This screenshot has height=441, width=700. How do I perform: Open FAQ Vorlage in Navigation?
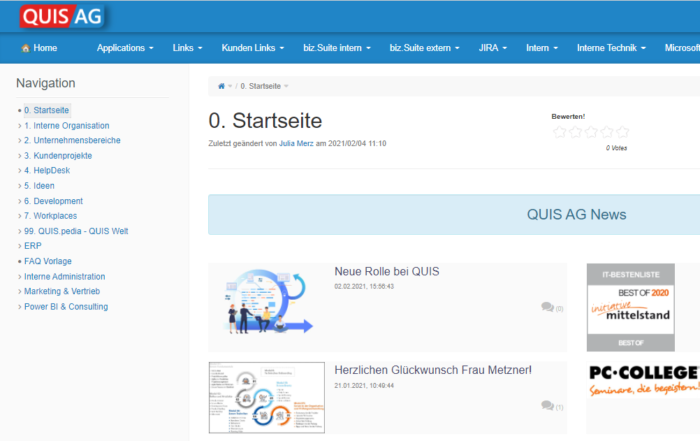pyautogui.click(x=48, y=261)
